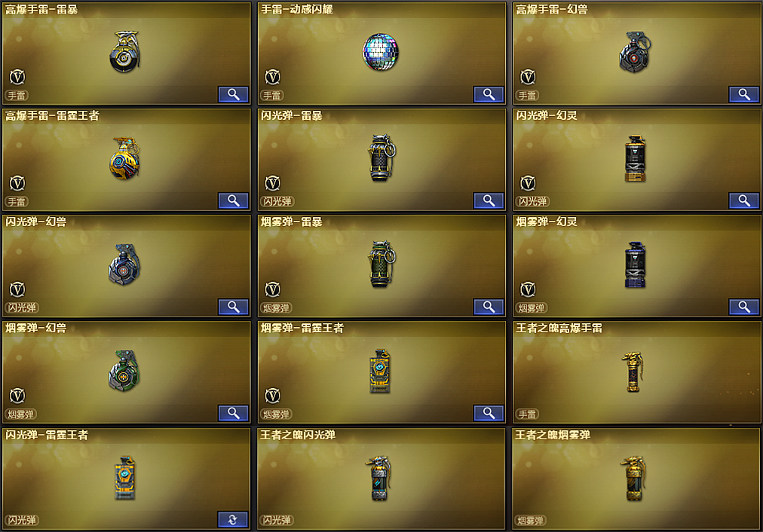Inspect 高爆手雷-雷霆王者 with magnifier button
Image resolution: width=763 pixels, height=532 pixels.
coord(233,200)
